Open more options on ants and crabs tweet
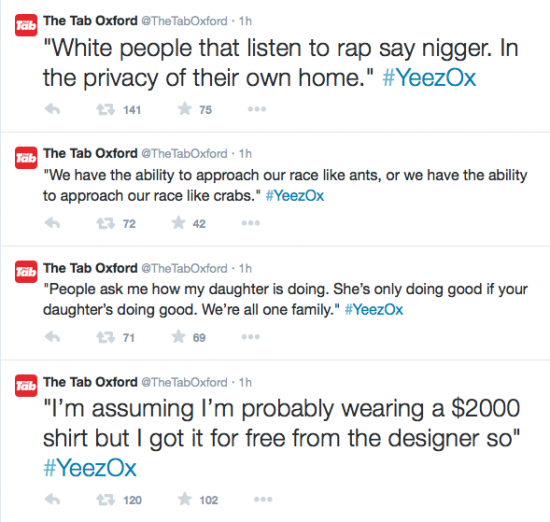The height and width of the screenshot is (522, 550). pos(251,223)
